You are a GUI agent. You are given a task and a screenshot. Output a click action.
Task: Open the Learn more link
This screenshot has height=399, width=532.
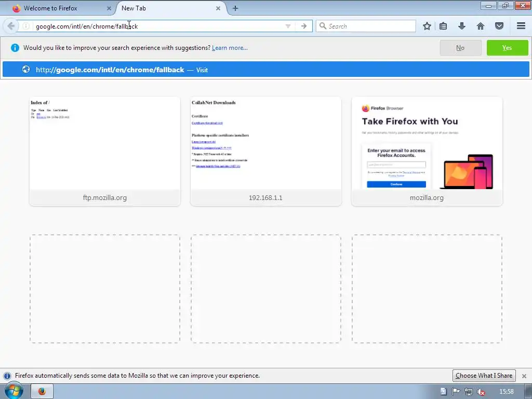pos(230,48)
